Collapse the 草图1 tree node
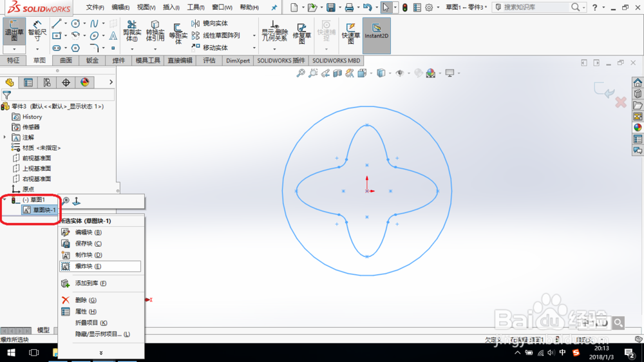Screen dimensions: 644x362 click(x=5, y=199)
